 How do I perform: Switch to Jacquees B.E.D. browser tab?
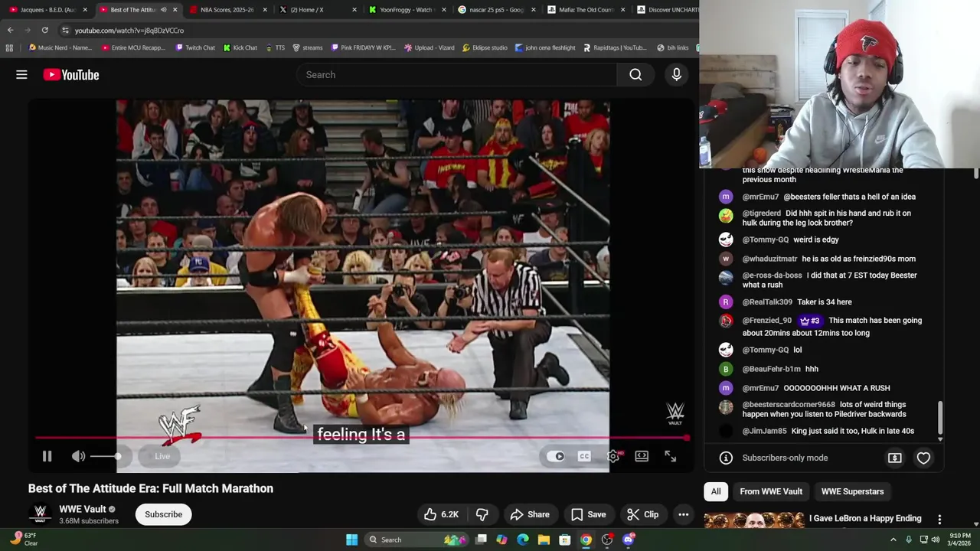pos(47,10)
